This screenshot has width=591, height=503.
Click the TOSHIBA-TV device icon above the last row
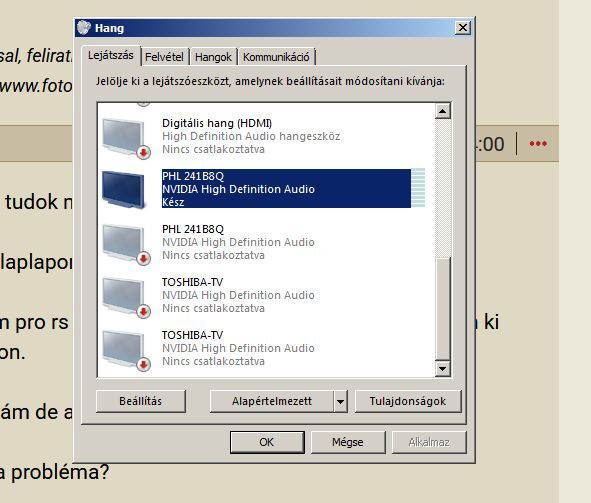coord(126,297)
